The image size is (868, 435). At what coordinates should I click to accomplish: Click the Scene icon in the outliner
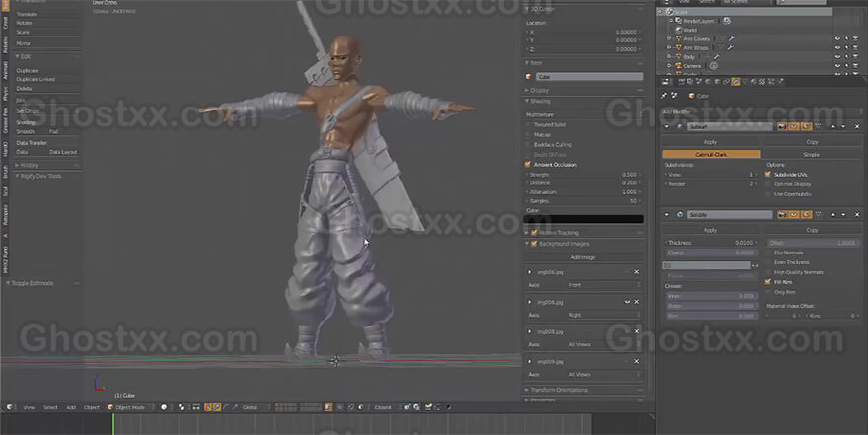670,12
